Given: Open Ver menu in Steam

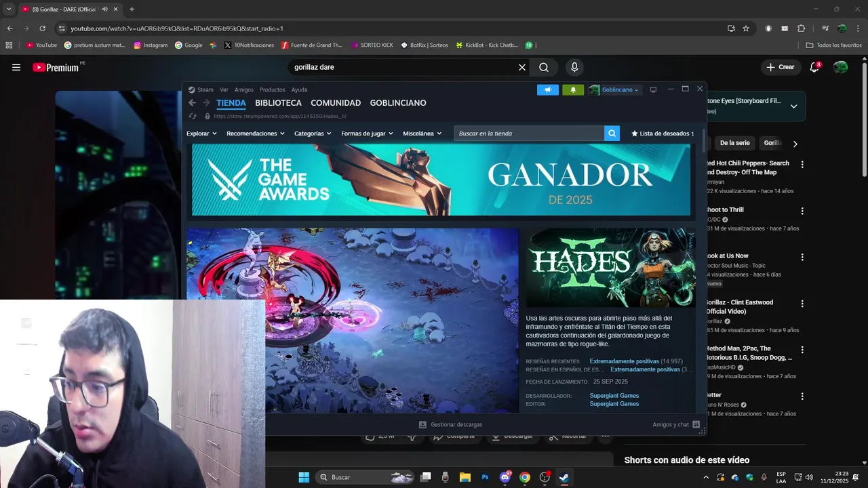Looking at the screenshot, I should pos(224,89).
